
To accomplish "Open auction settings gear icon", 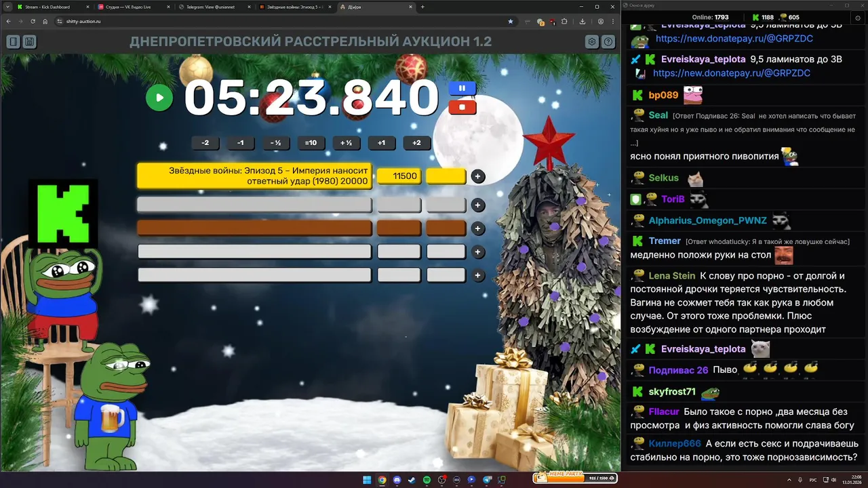I will (592, 42).
